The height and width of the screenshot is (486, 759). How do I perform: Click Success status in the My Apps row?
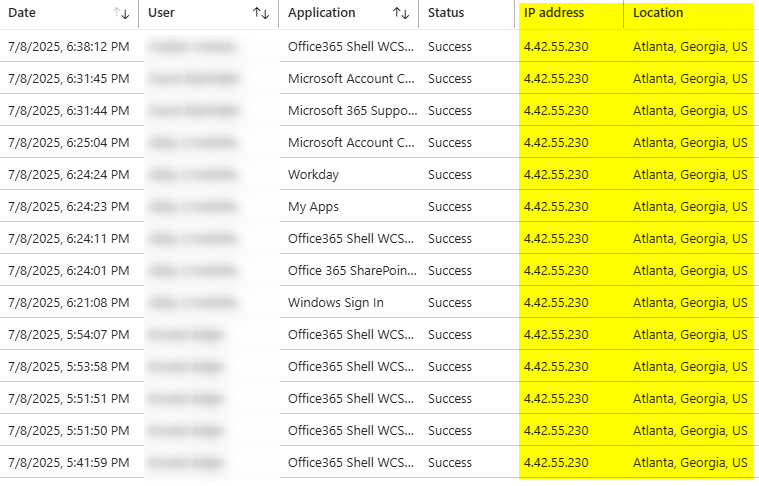[450, 206]
